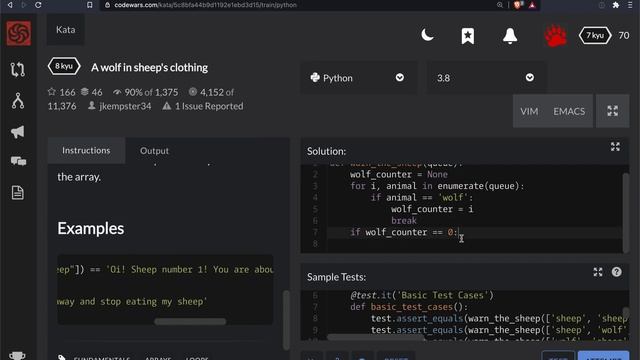The height and width of the screenshot is (360, 640).
Task: View the 1 Issue Reported link
Action: click(209, 106)
